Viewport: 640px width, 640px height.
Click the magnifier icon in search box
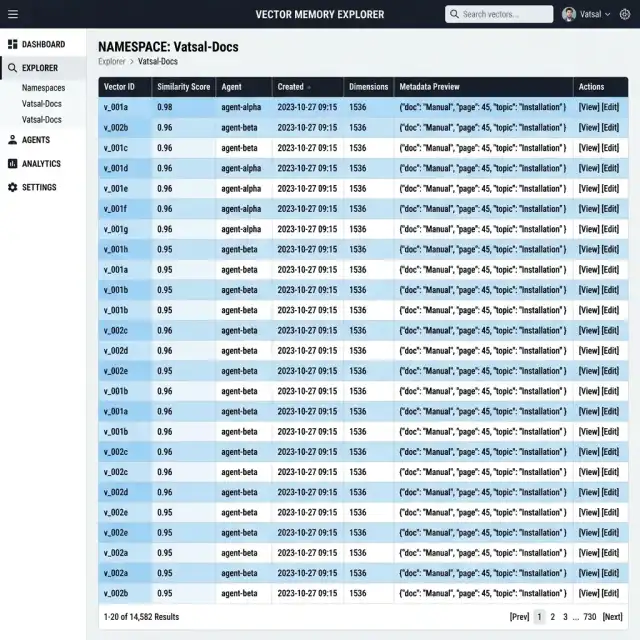point(454,14)
